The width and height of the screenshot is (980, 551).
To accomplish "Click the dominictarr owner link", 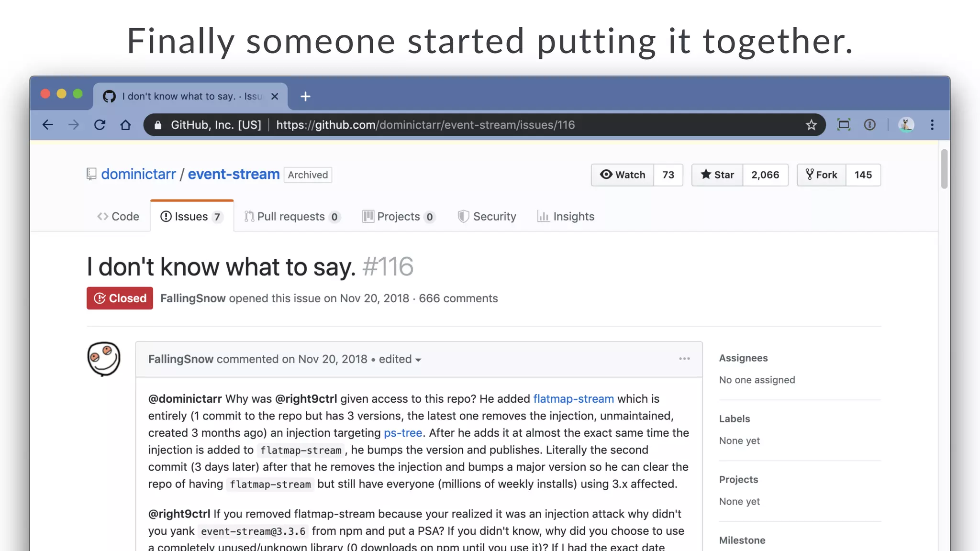I will coord(138,174).
